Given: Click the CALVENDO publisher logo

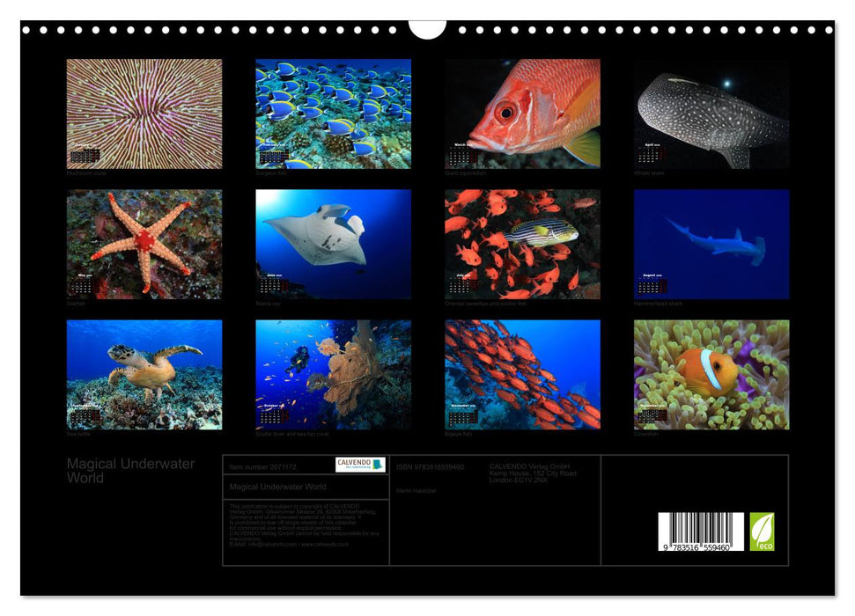Looking at the screenshot, I should 357,464.
